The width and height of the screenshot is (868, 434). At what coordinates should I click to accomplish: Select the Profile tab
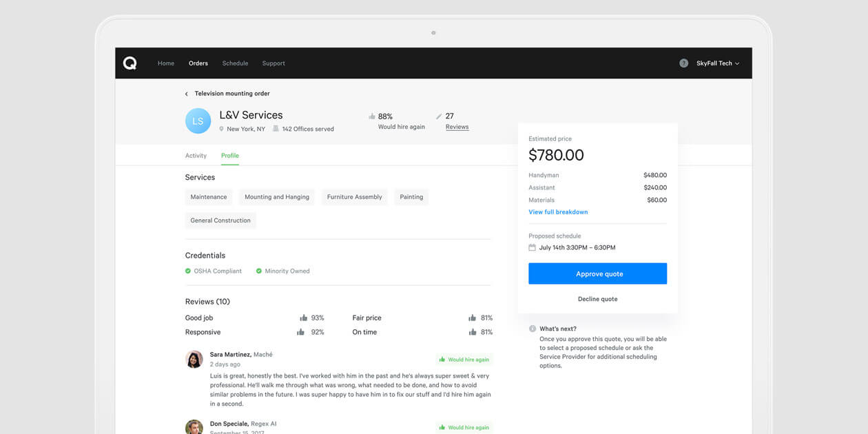[230, 156]
